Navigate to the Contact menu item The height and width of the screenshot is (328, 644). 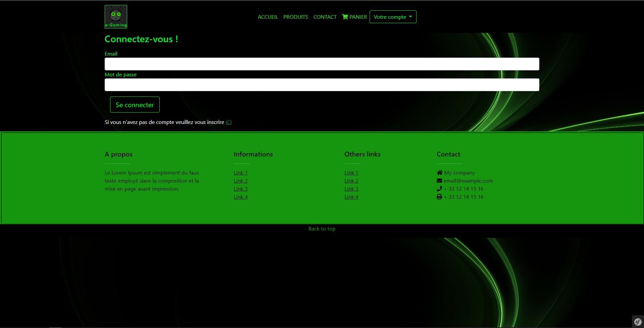tap(325, 17)
